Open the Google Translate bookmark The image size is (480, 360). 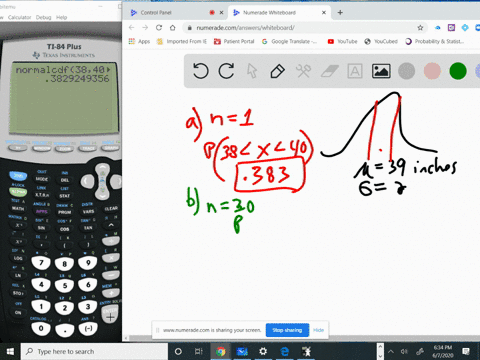289,41
